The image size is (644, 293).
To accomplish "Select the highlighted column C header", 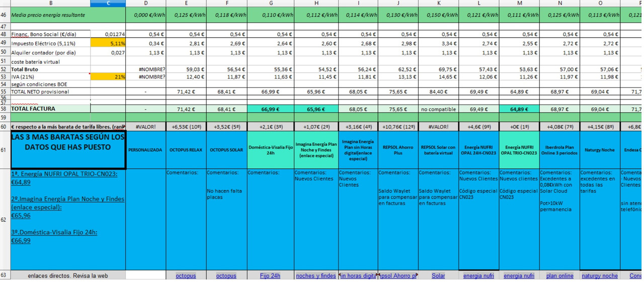I will pyautogui.click(x=108, y=4).
